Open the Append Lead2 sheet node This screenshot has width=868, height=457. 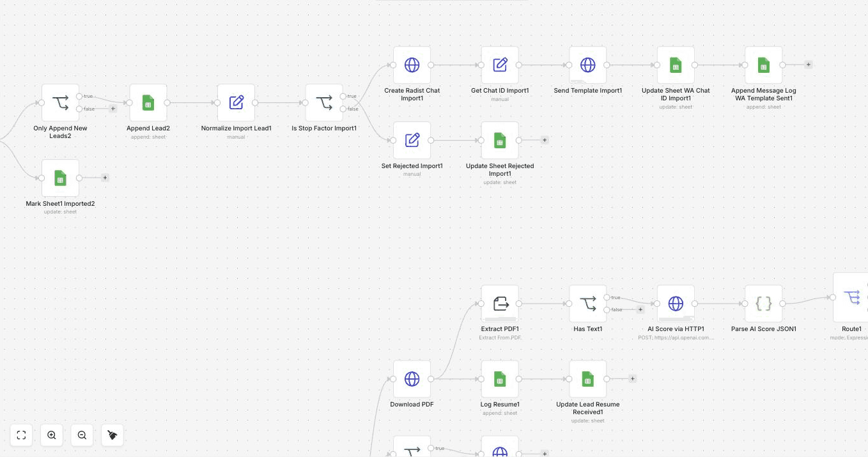(x=148, y=102)
